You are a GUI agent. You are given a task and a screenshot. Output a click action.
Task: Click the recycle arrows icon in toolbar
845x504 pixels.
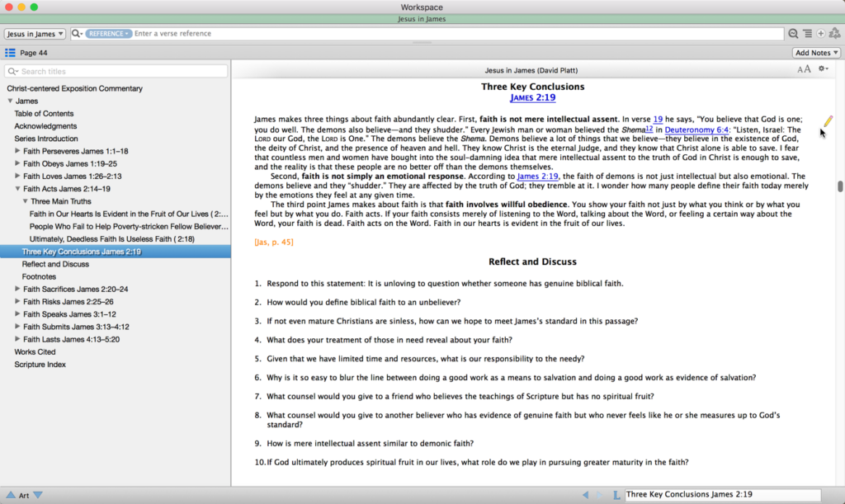(835, 33)
